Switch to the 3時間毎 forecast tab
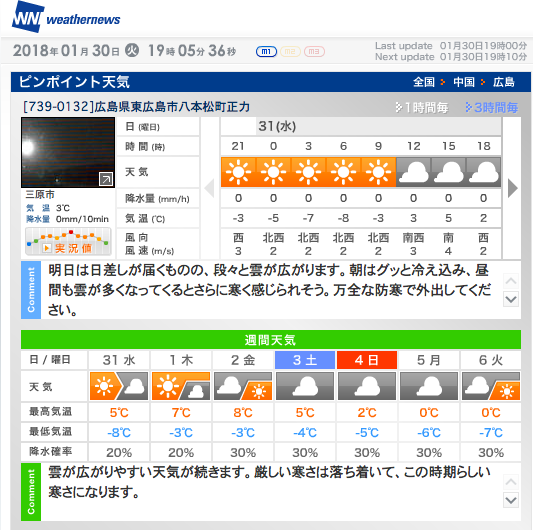 492,108
